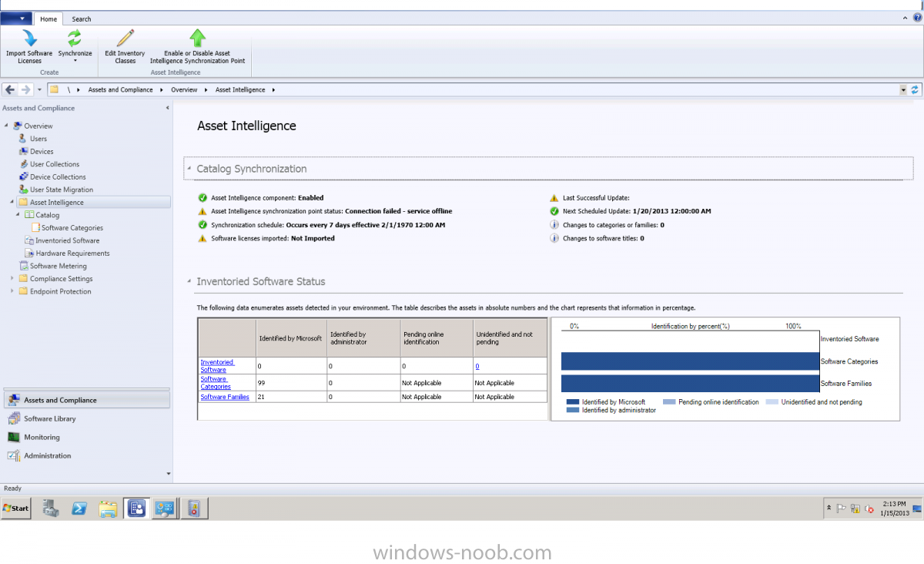Open the Inventoried Software link in the table
This screenshot has height=564, width=924.
[x=217, y=366]
